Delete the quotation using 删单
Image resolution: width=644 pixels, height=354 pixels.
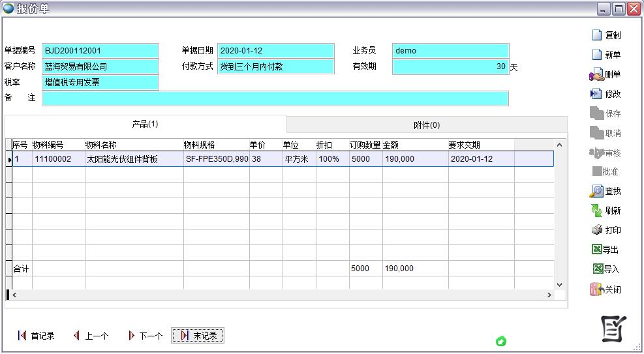tap(596, 75)
